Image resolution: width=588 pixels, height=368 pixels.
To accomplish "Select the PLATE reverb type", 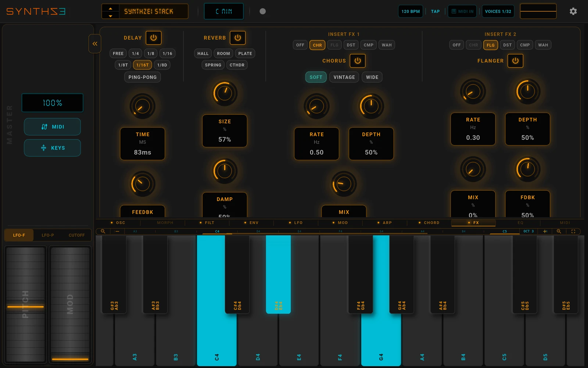I will tap(245, 53).
